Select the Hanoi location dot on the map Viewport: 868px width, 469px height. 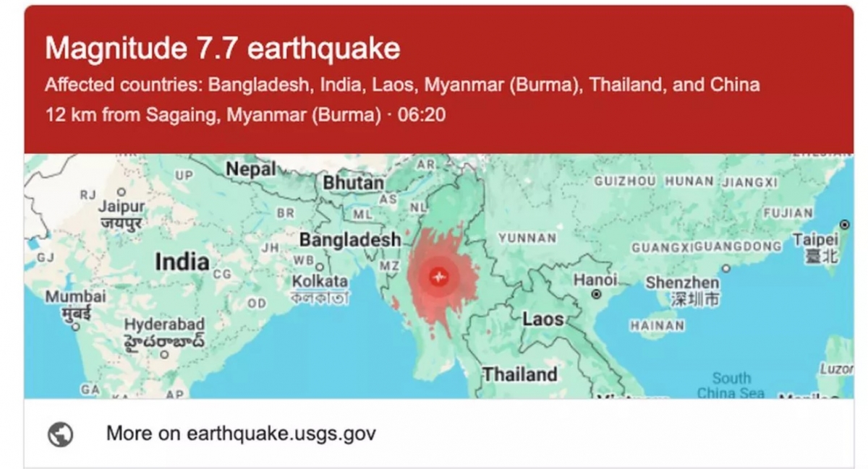point(597,294)
